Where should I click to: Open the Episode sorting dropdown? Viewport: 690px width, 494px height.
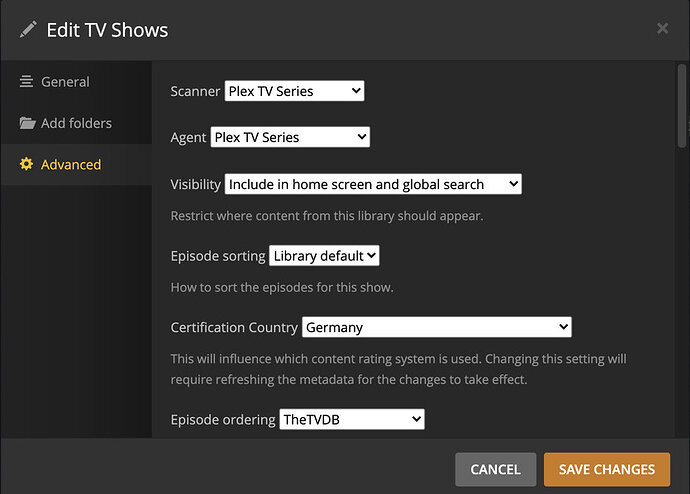(x=324, y=256)
